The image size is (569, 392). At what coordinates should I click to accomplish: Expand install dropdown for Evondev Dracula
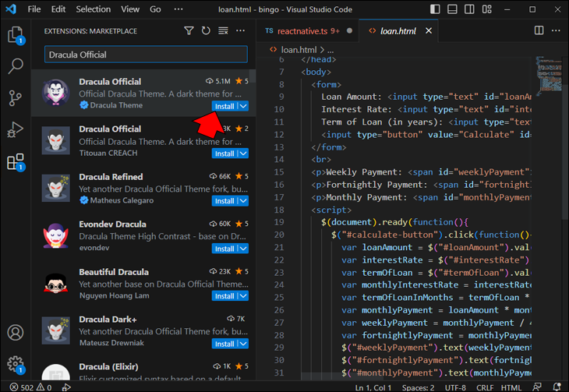[x=243, y=249]
